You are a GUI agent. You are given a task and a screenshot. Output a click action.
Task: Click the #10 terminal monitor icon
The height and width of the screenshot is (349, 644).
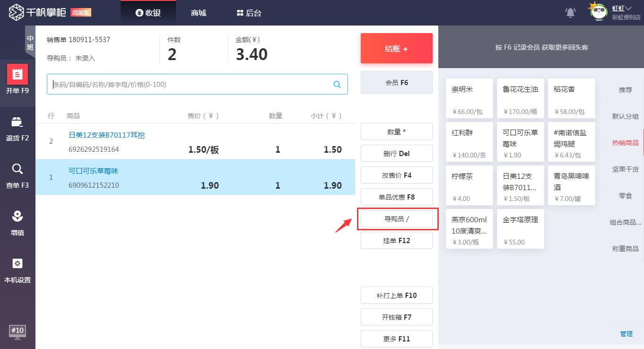click(17, 332)
